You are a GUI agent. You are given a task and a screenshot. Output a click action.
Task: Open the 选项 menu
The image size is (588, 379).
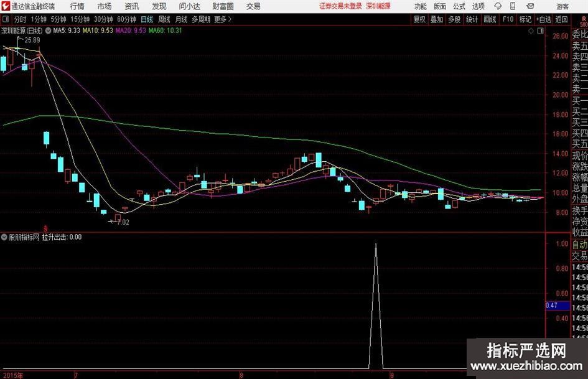[478, 6]
